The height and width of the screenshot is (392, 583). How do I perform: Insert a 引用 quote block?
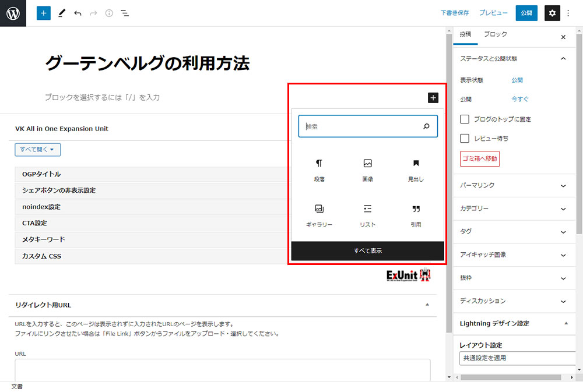416,215
